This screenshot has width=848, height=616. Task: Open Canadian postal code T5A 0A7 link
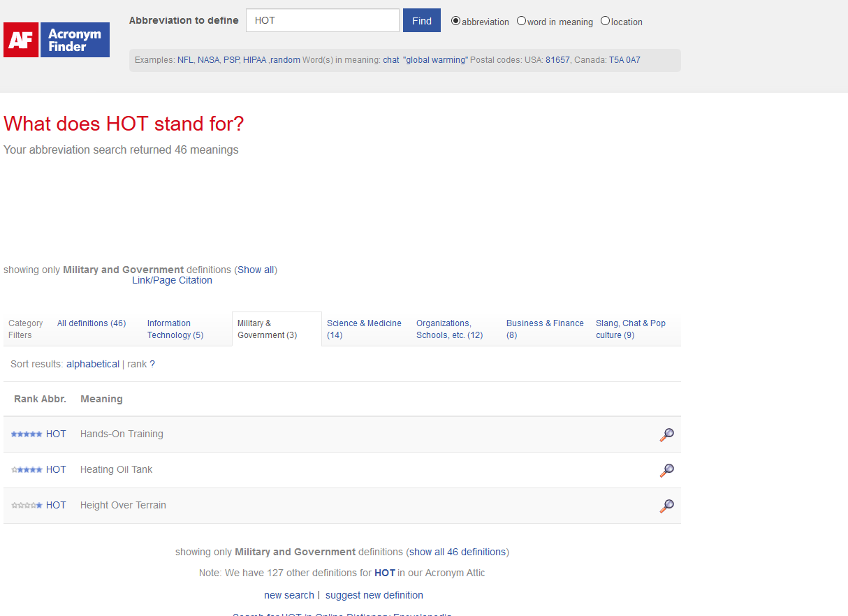coord(624,60)
